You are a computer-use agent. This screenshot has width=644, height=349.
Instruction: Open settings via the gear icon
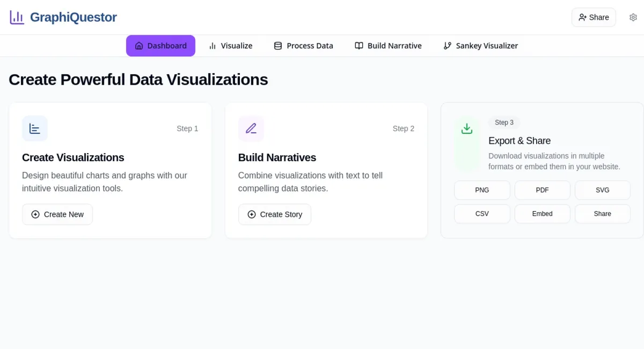coord(633,17)
